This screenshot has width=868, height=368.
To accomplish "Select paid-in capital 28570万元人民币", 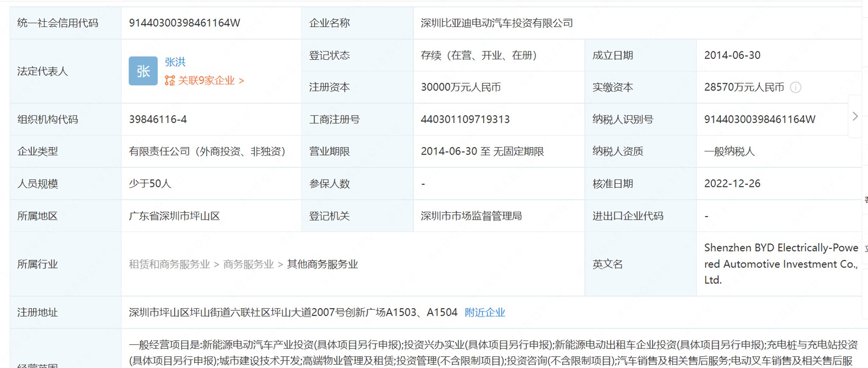I will [x=744, y=87].
